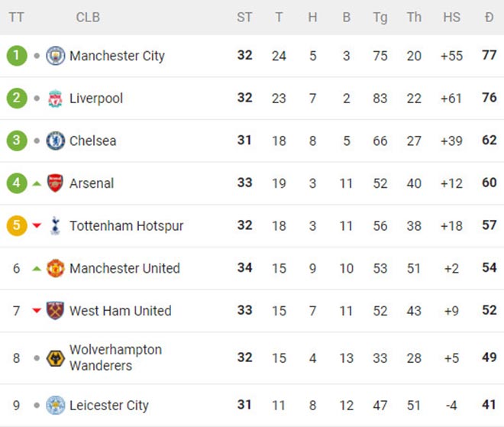Screen dimensions: 504x427
Task: Click the West Ham United crest
Action: (56, 311)
